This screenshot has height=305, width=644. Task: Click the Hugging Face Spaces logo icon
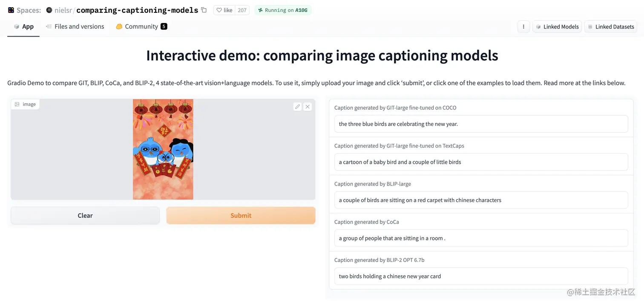(x=11, y=10)
